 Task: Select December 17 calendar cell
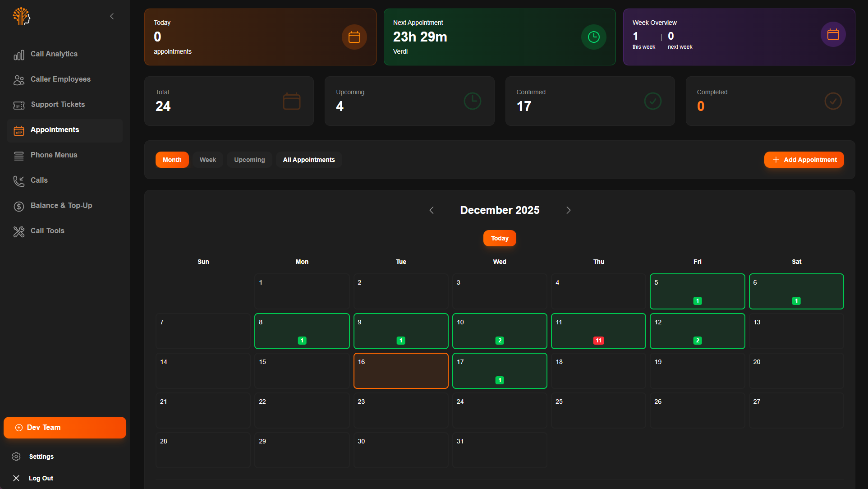(500, 370)
